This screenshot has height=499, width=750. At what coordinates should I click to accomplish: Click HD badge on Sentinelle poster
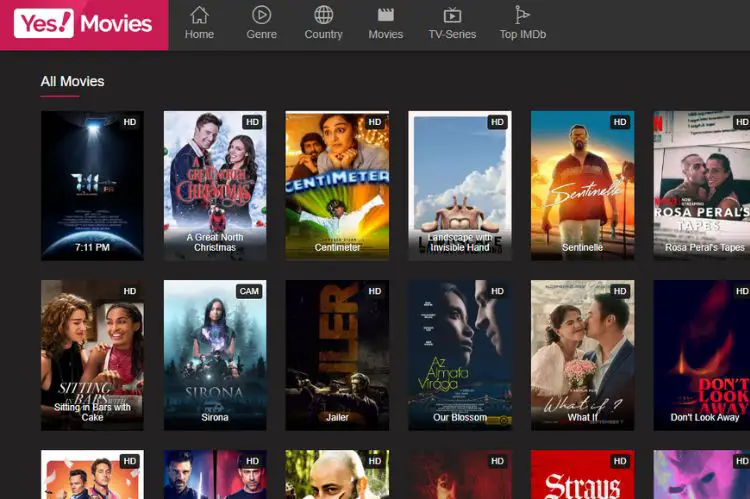click(619, 122)
